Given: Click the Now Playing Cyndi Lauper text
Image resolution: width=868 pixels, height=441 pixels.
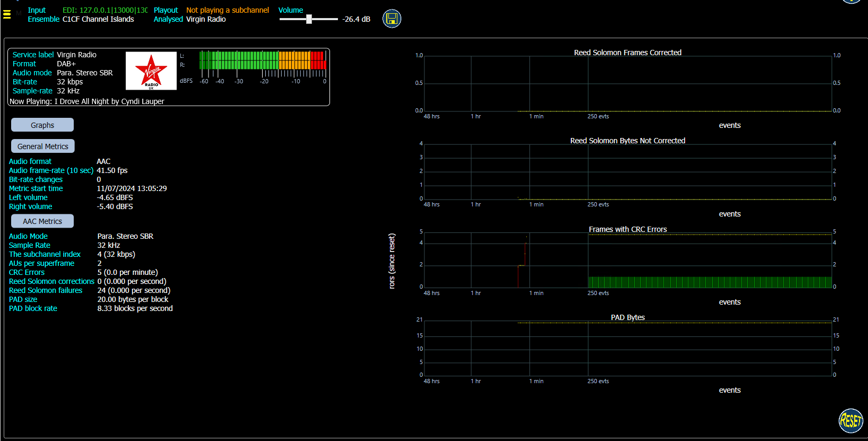Looking at the screenshot, I should 87,101.
